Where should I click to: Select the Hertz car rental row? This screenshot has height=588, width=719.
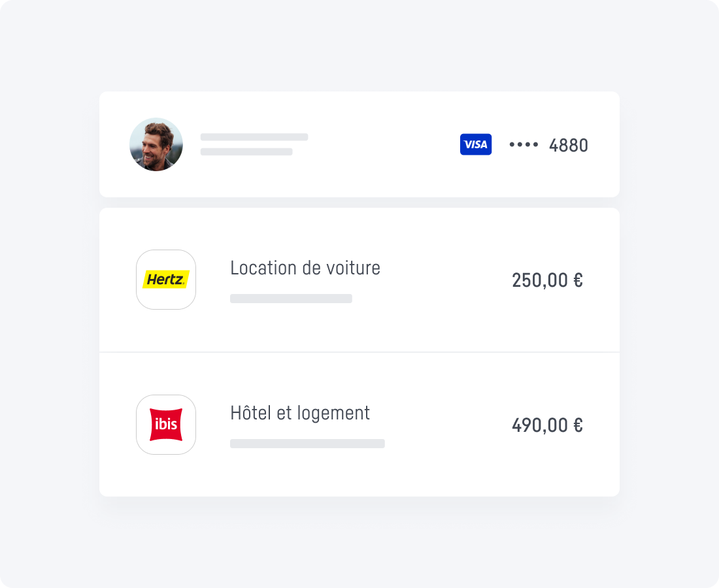[x=359, y=280]
